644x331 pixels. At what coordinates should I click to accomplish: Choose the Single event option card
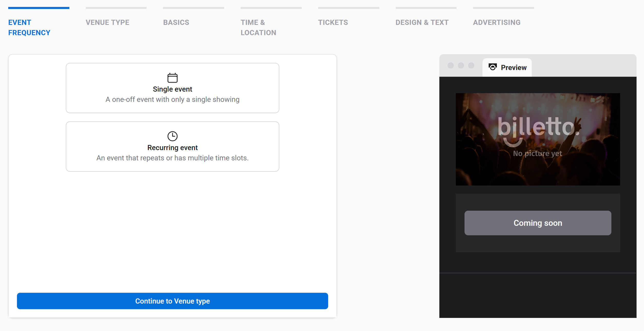pyautogui.click(x=172, y=88)
